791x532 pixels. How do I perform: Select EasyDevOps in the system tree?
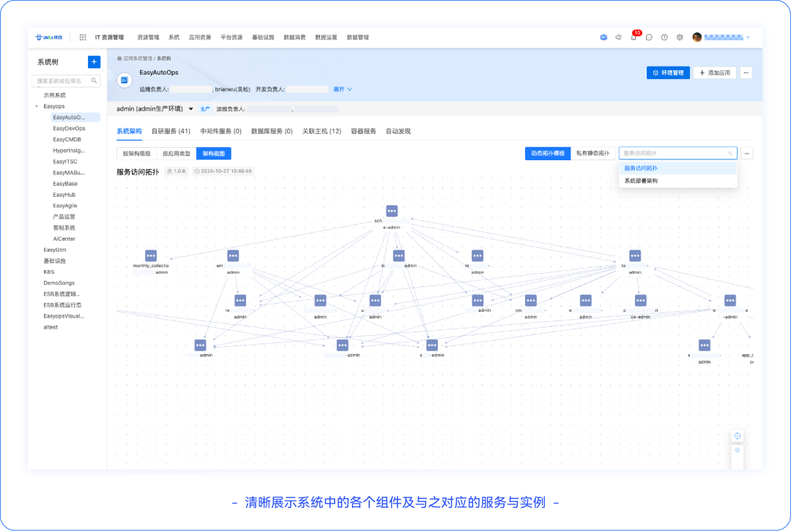pos(69,129)
